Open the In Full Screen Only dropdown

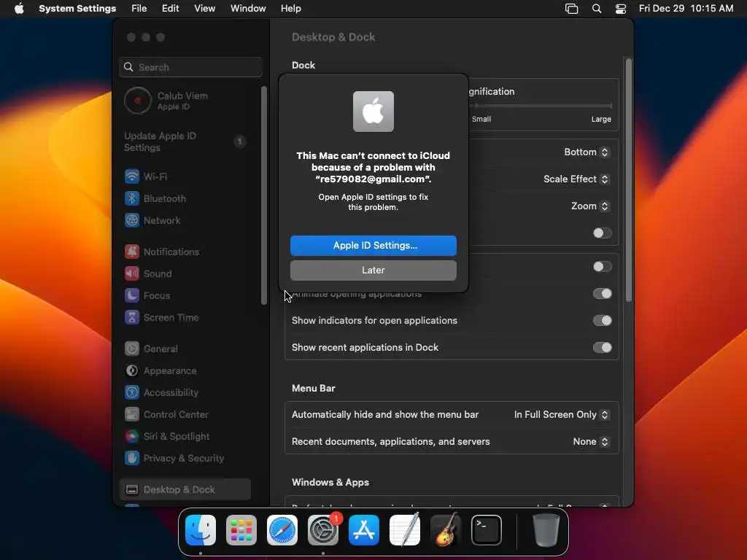[x=561, y=415]
